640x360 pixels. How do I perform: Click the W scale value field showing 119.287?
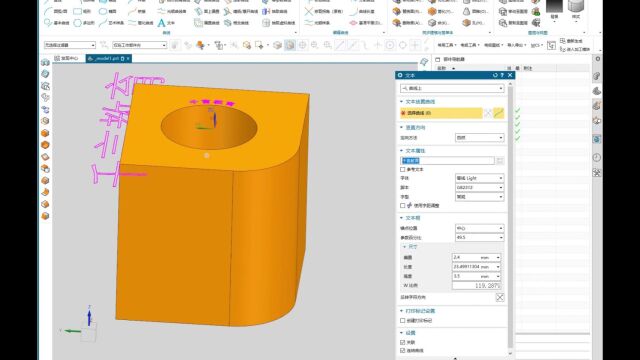pos(476,286)
